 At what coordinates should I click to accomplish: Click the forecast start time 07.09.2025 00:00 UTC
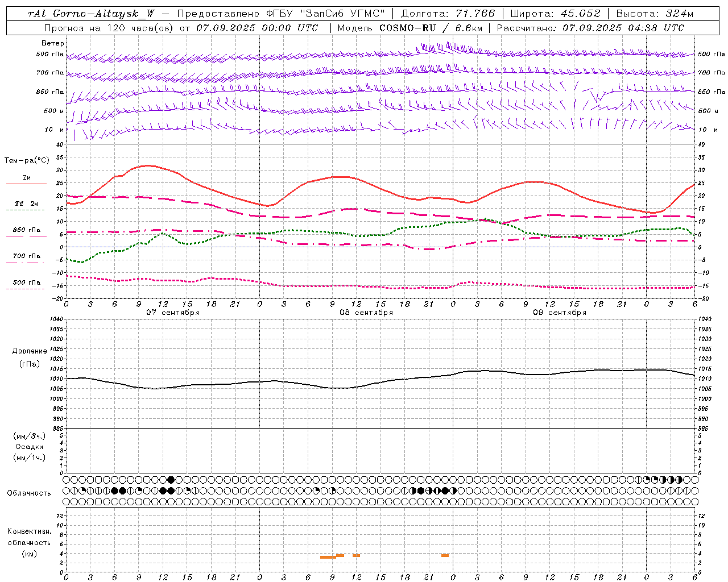pos(257,28)
